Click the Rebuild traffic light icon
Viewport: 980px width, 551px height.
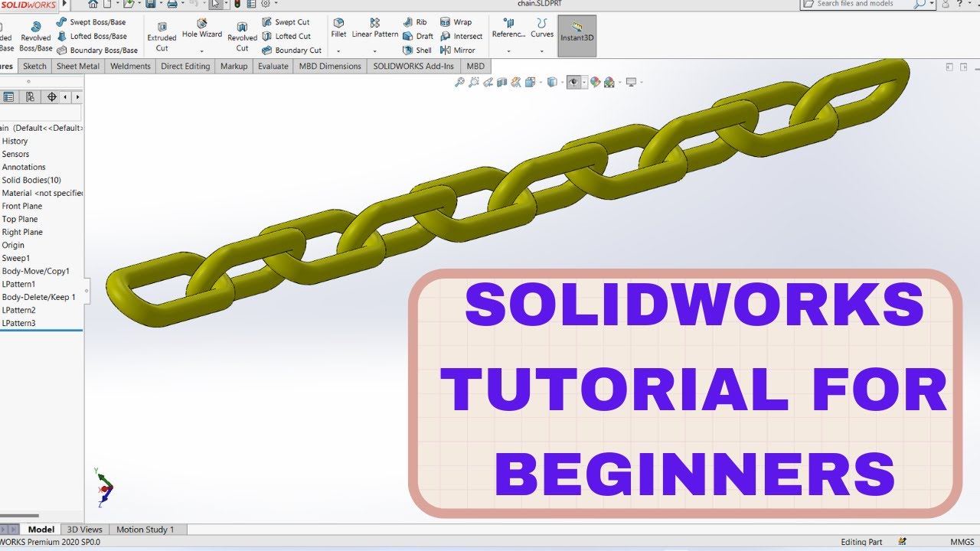(x=237, y=4)
